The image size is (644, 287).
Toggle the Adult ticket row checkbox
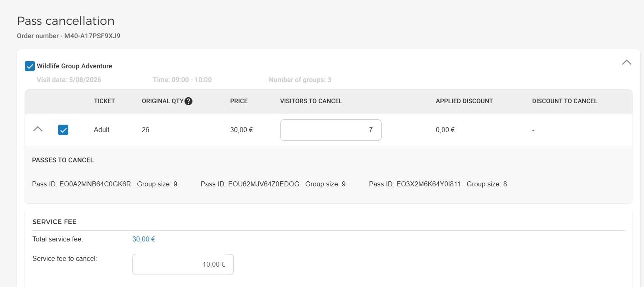point(63,130)
